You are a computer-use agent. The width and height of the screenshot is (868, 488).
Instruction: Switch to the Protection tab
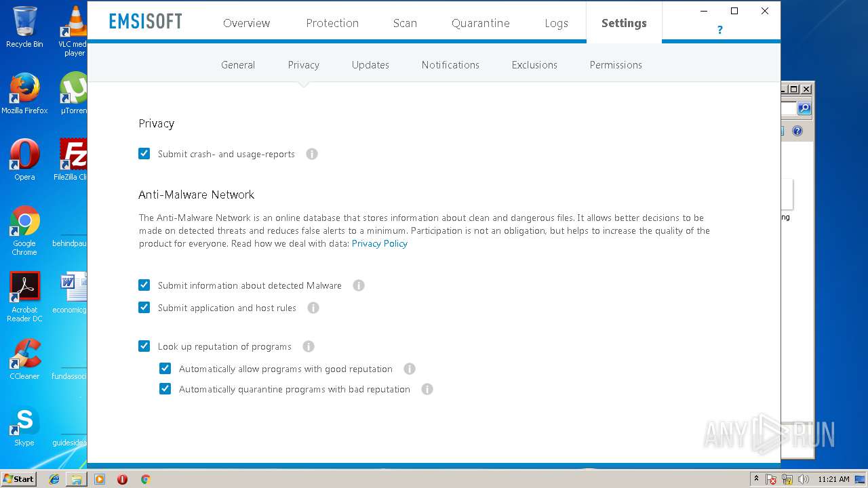tap(332, 23)
